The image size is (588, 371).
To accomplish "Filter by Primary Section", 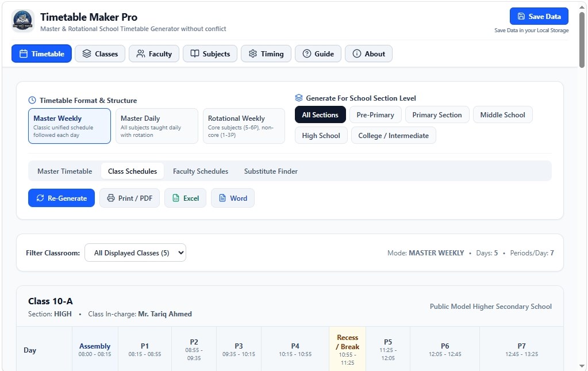I will [437, 115].
